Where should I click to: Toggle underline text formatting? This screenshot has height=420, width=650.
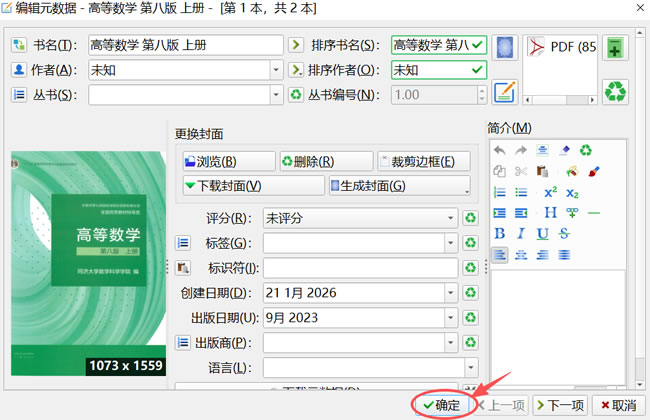pos(543,233)
